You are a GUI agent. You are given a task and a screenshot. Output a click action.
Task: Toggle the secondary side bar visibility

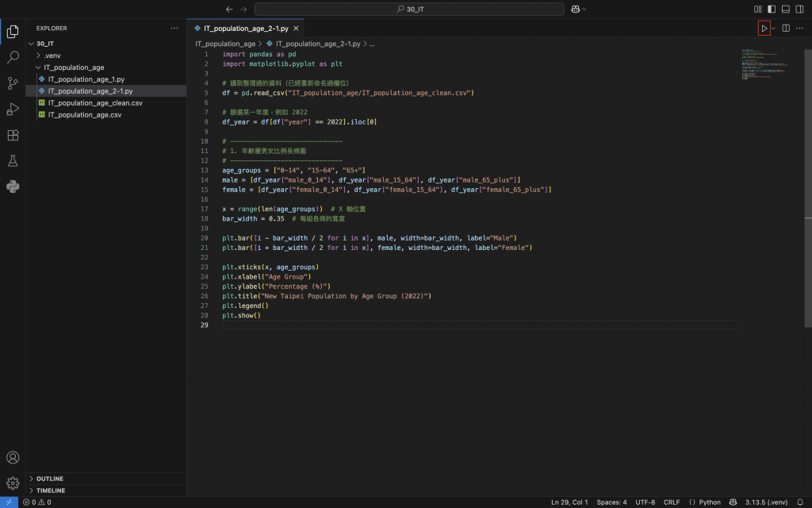[x=799, y=9]
